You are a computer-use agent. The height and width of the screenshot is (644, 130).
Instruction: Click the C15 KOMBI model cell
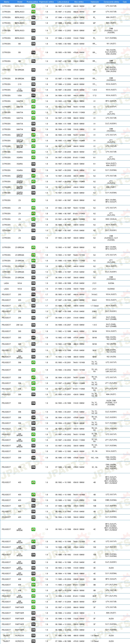pos(20,90)
